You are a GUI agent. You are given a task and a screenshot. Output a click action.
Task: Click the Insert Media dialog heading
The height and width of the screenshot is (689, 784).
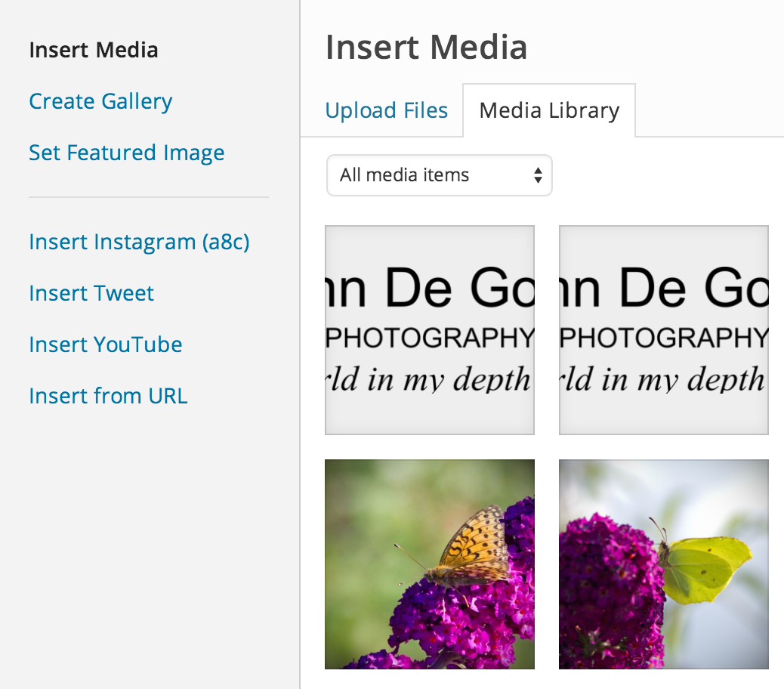(426, 48)
